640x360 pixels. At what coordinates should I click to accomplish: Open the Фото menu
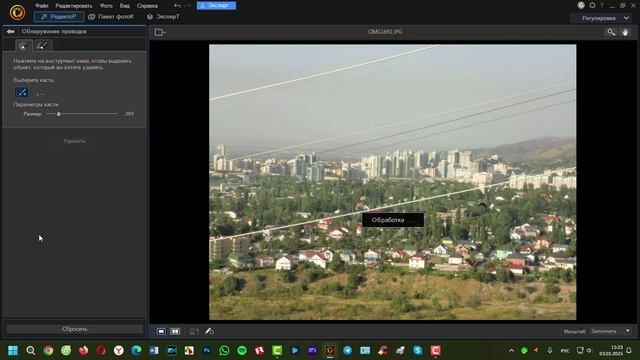pos(106,6)
